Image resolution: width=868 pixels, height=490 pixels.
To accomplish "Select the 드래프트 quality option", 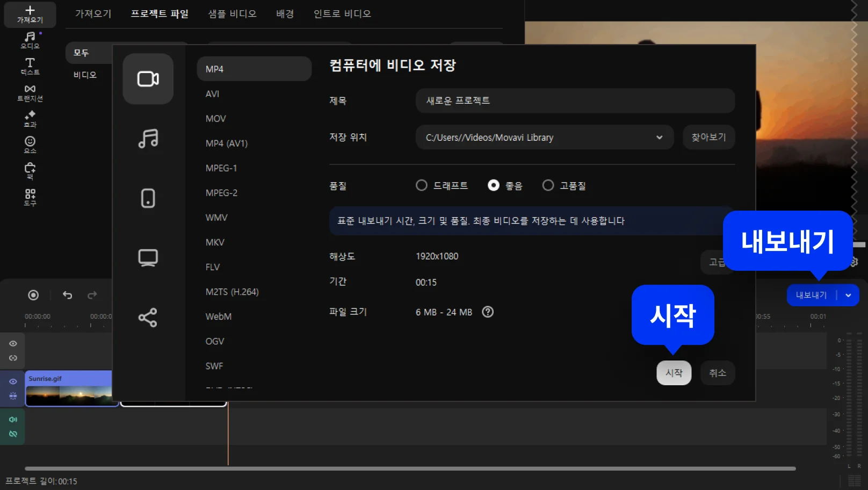I will [x=422, y=185].
